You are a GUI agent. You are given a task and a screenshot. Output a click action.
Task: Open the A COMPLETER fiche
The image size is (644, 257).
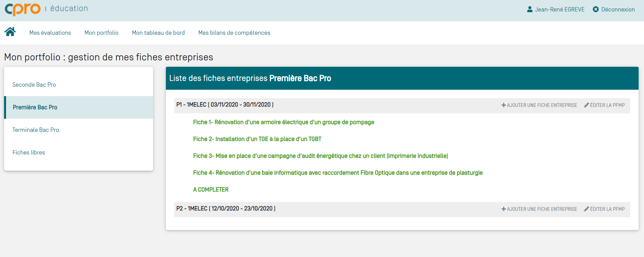tap(211, 190)
